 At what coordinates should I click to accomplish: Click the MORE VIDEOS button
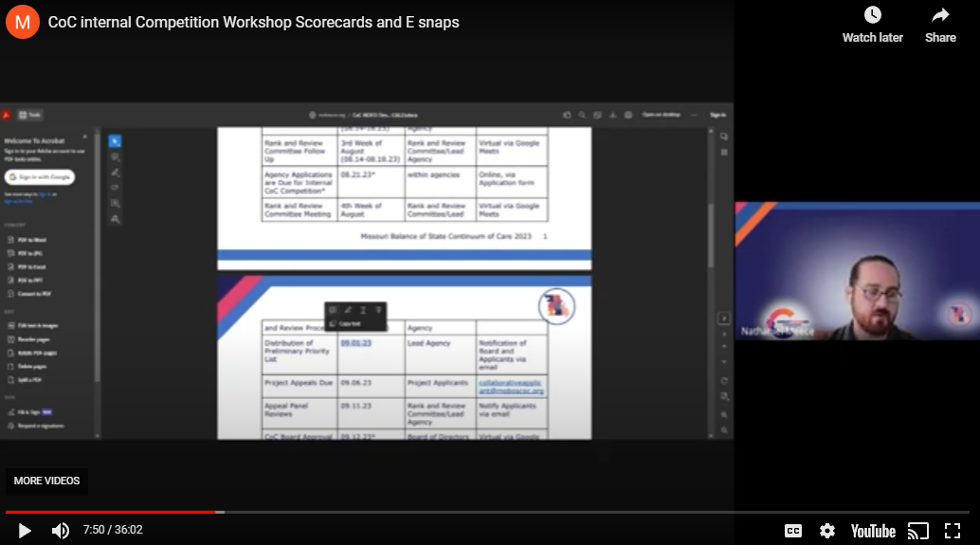(x=46, y=481)
